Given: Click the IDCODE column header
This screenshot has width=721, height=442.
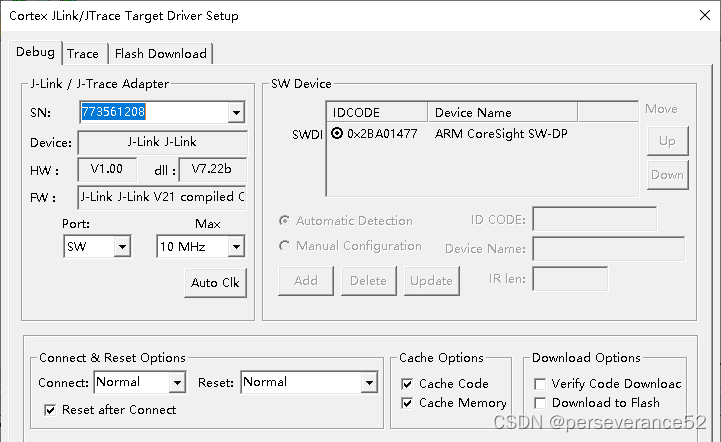Looking at the screenshot, I should [377, 113].
